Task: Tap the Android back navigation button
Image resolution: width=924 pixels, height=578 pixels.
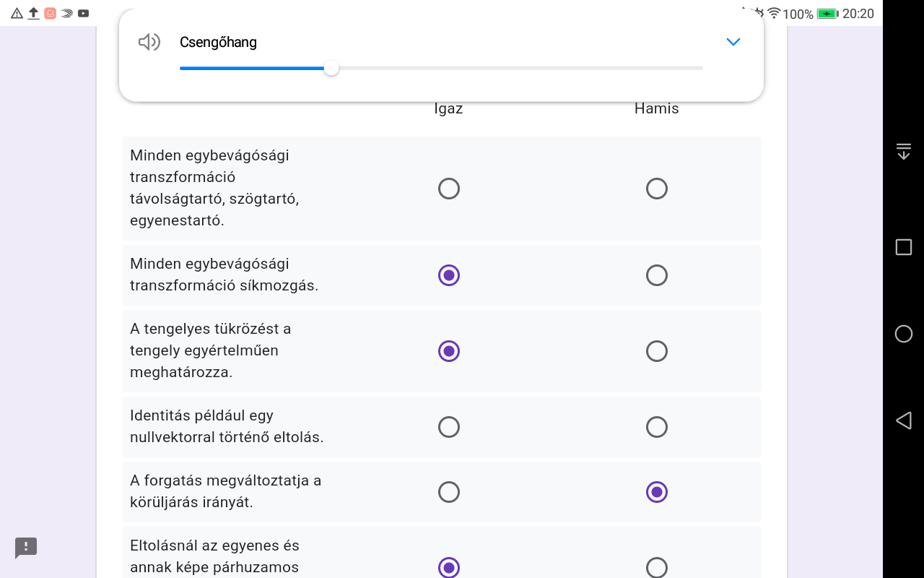Action: tap(903, 420)
